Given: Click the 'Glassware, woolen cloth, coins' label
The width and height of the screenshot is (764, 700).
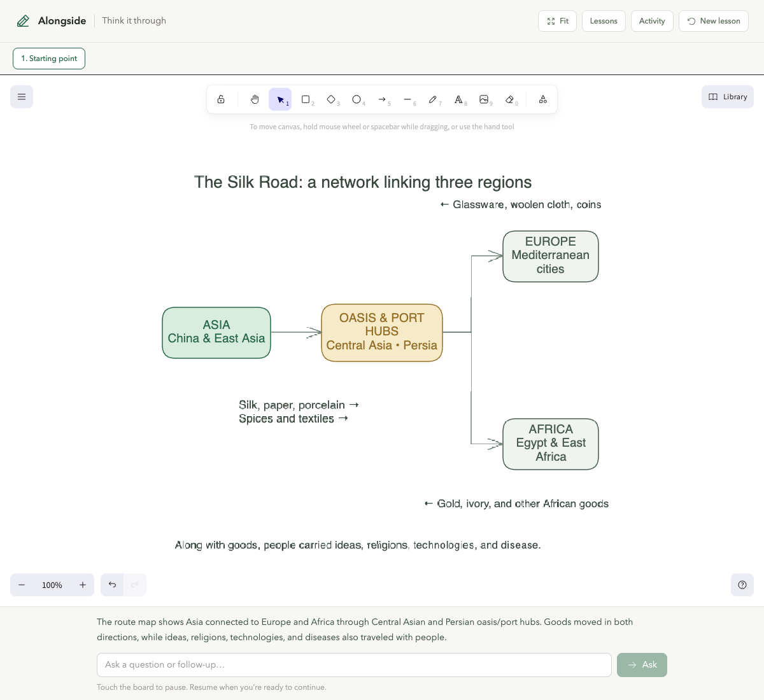Looking at the screenshot, I should pos(521,205).
